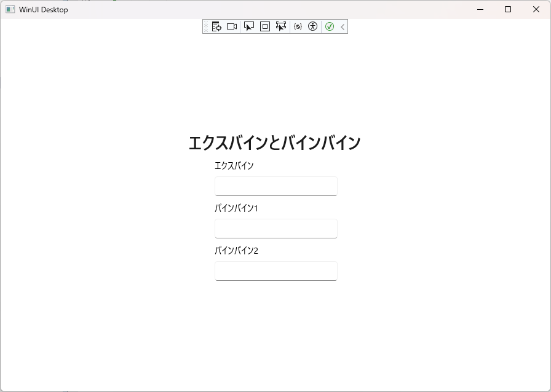Minimize the WinUI Desktop window
The width and height of the screenshot is (551, 392).
[480, 9]
